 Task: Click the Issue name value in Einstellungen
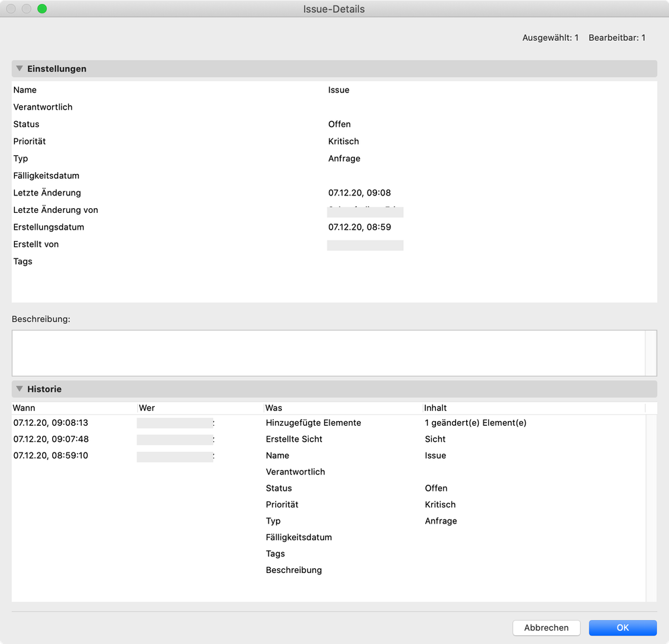tap(339, 90)
